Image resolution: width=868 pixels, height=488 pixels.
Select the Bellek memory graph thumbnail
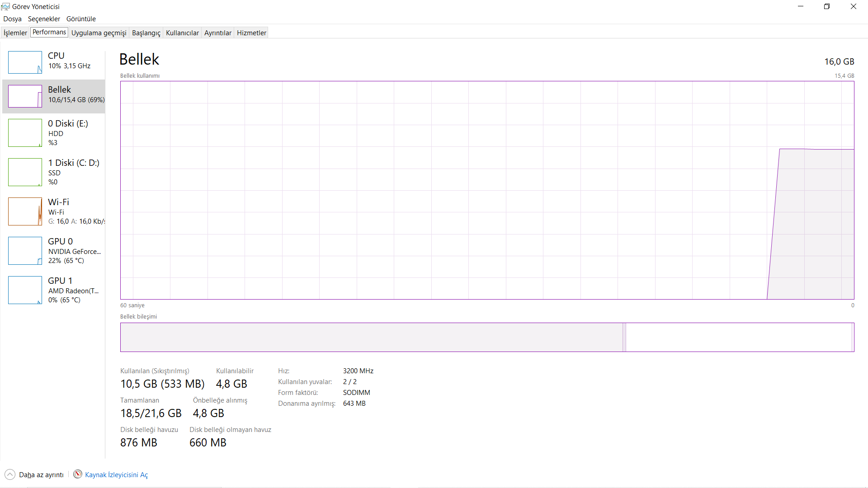click(x=25, y=96)
